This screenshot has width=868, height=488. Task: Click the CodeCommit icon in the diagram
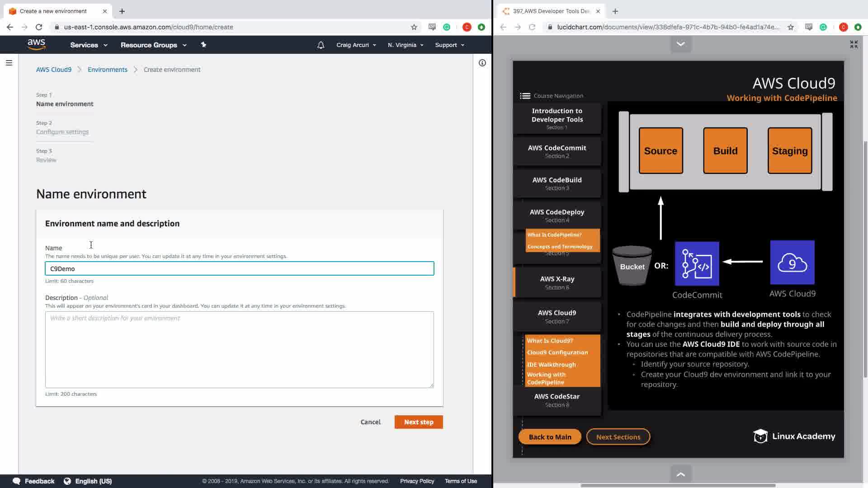click(697, 263)
